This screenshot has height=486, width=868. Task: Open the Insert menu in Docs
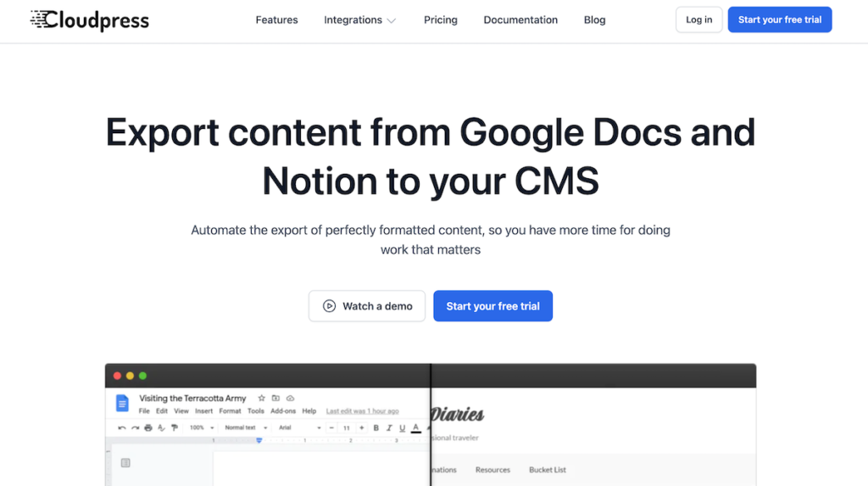point(203,411)
